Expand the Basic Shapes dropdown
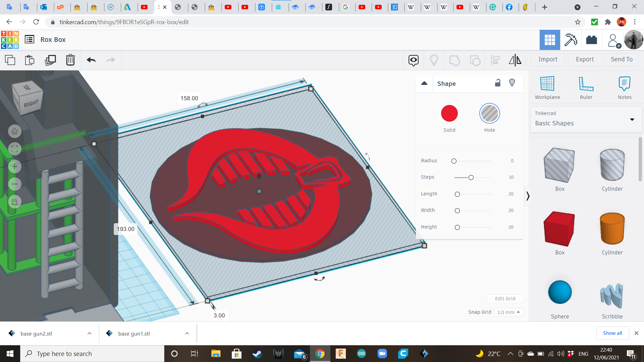The image size is (644, 362). pos(632,119)
